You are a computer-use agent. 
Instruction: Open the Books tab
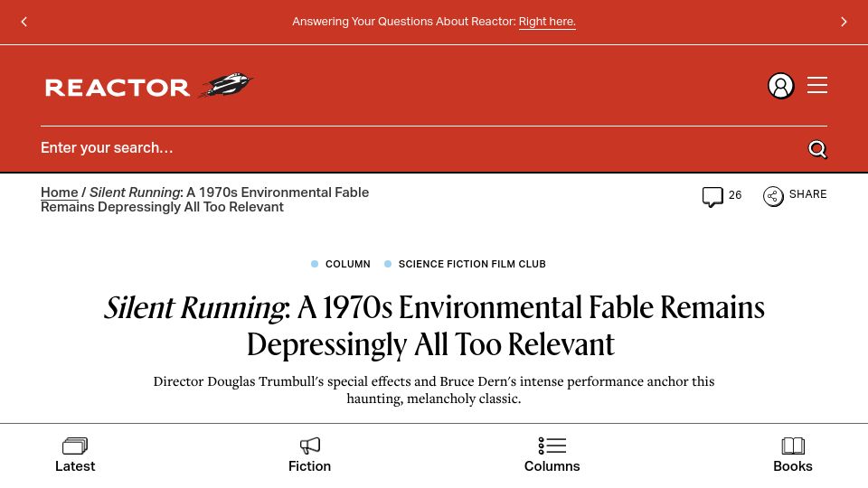coord(793,455)
